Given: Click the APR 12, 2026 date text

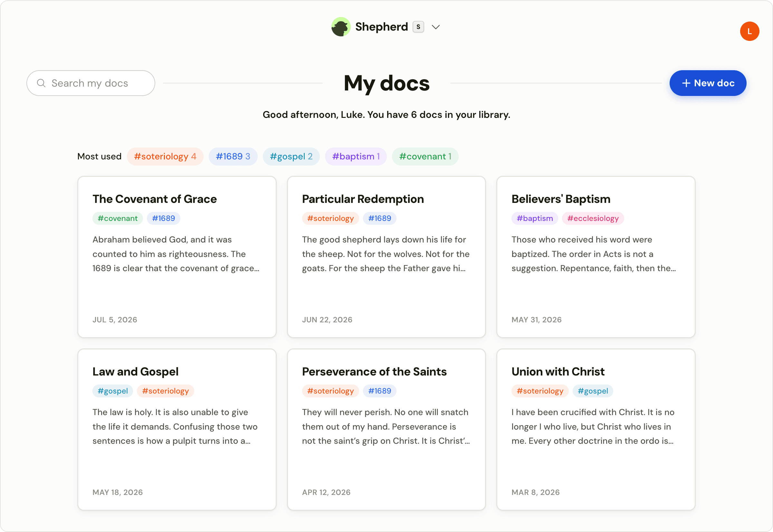Looking at the screenshot, I should tap(326, 492).
